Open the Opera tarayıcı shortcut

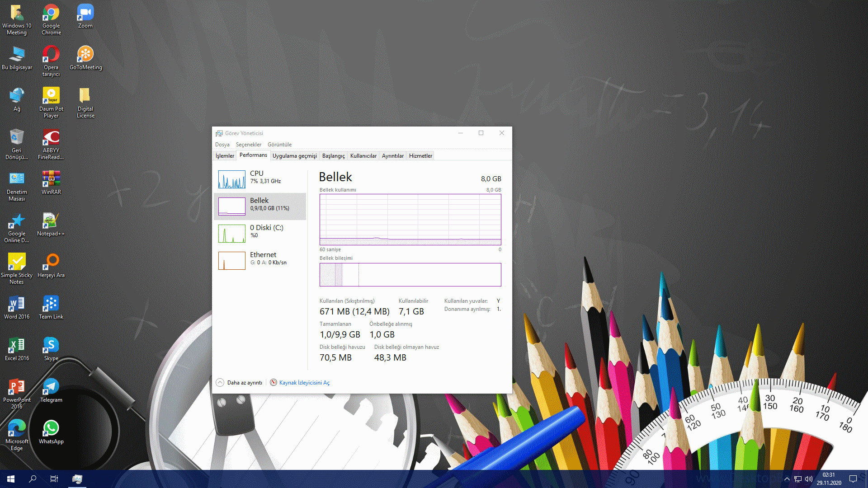(x=51, y=61)
